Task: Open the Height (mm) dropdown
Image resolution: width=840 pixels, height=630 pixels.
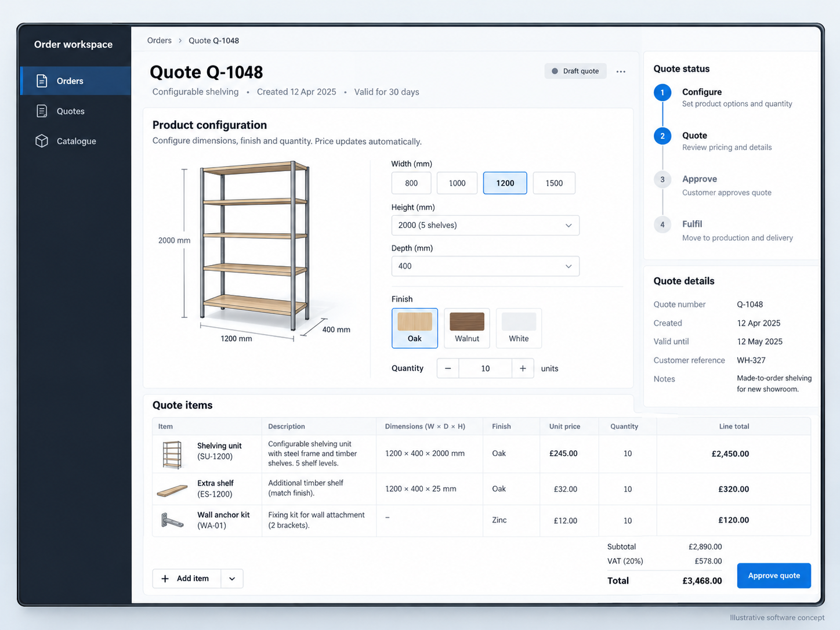Action: (486, 225)
